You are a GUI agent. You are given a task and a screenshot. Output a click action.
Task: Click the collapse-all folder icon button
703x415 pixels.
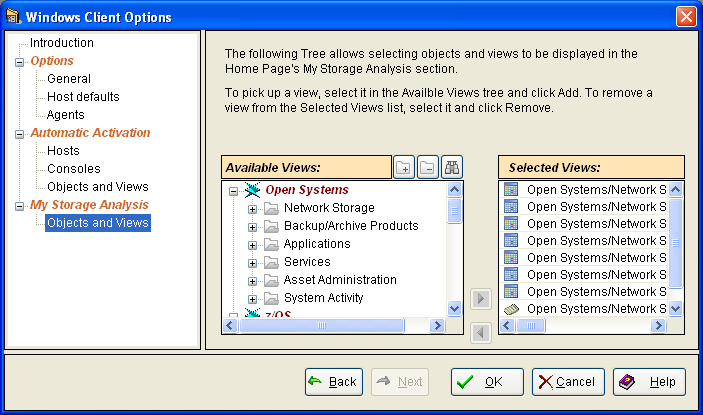(x=428, y=168)
